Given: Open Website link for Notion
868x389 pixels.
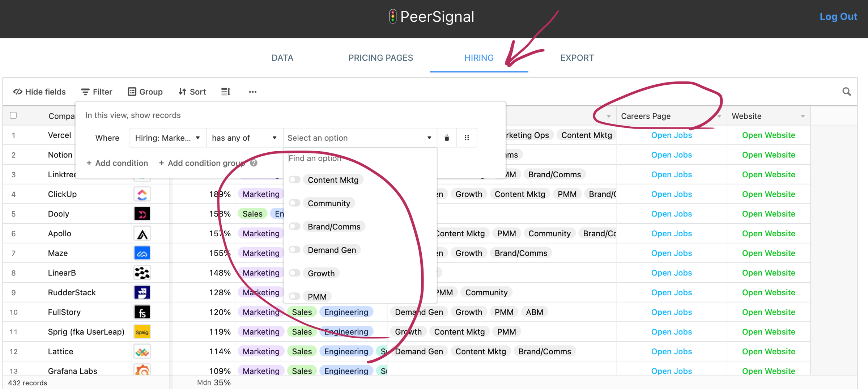Looking at the screenshot, I should [x=769, y=155].
